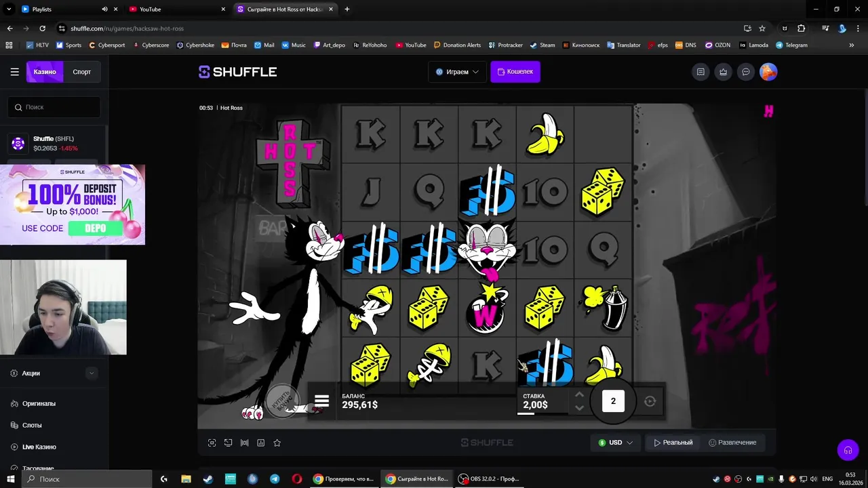This screenshot has height=488, width=868.
Task: Bookmark this page with star icon
Action: (762, 28)
